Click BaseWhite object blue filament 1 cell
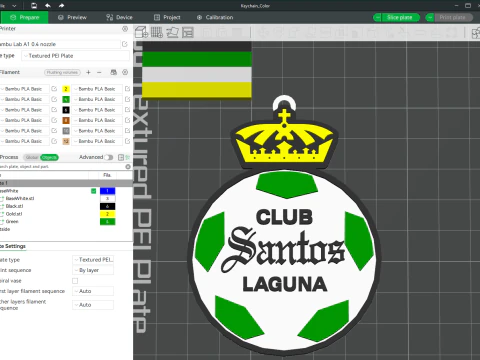Screen dimensions: 480x360 click(107, 191)
